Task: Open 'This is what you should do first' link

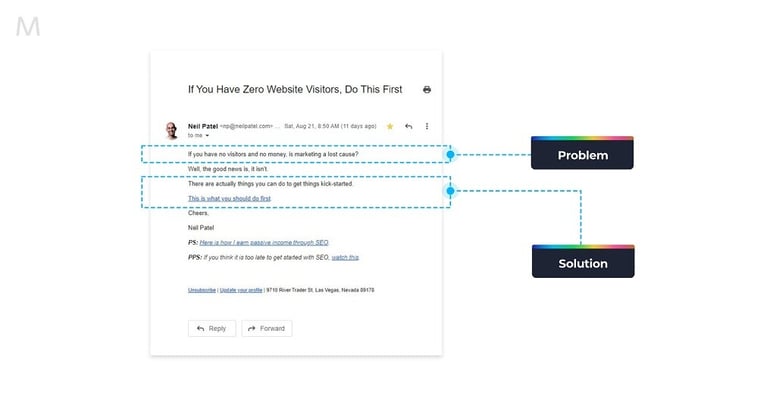Action: [229, 199]
